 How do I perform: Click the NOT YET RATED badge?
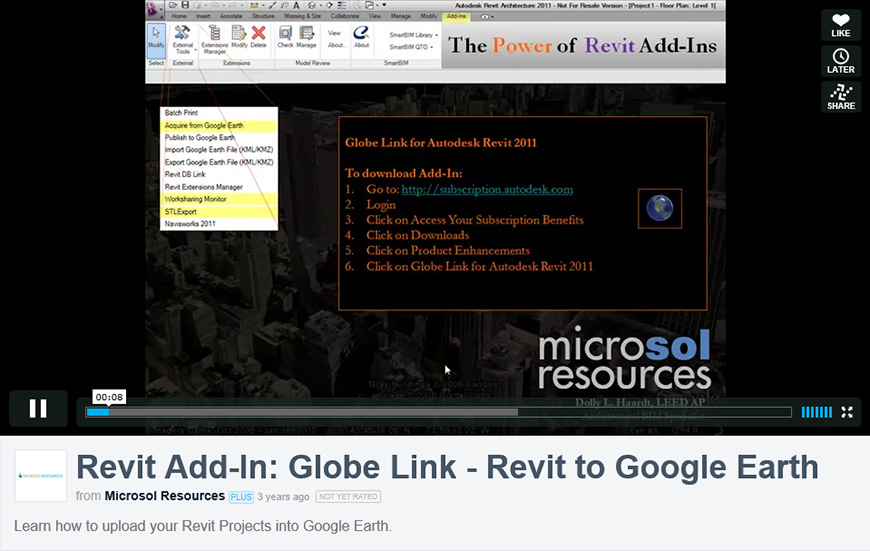(x=348, y=497)
